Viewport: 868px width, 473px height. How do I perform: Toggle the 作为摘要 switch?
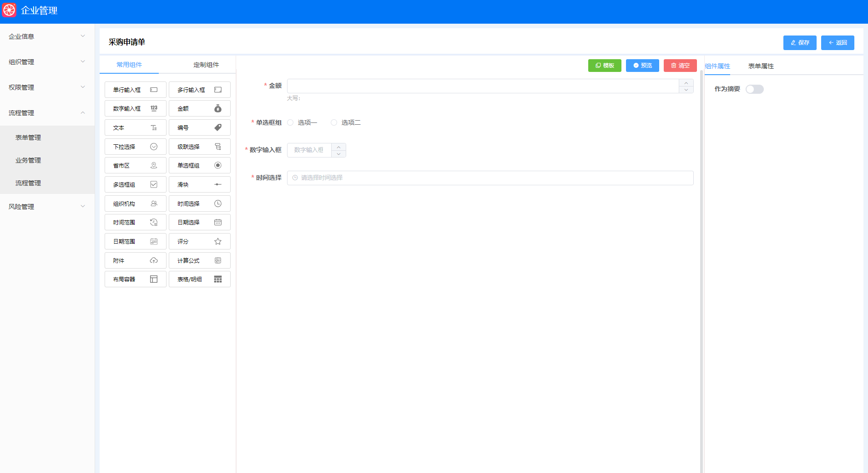point(754,89)
